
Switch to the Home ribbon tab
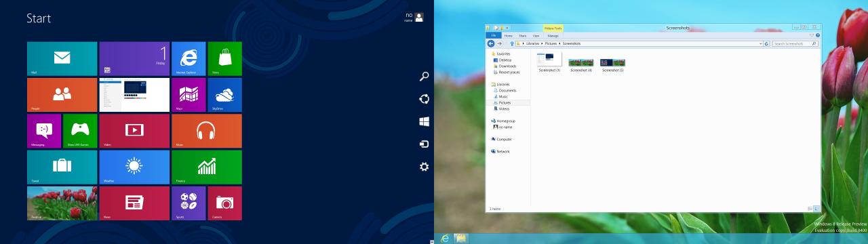(x=509, y=35)
